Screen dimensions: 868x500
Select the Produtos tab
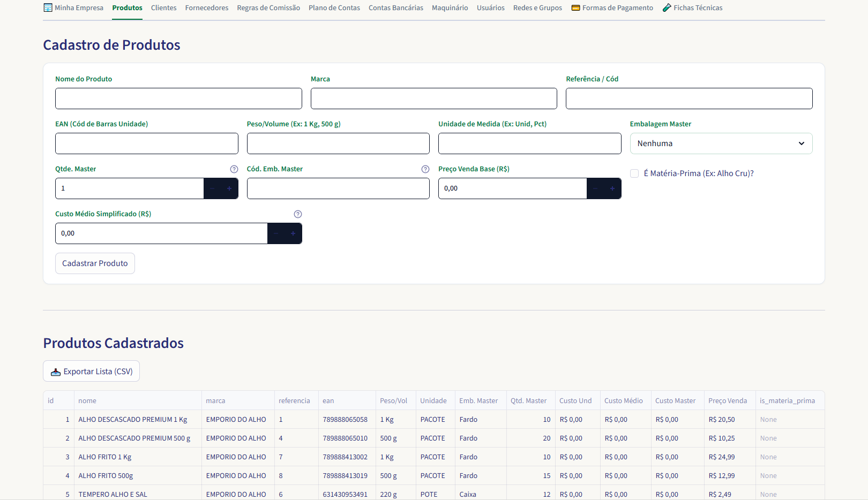[x=128, y=8]
